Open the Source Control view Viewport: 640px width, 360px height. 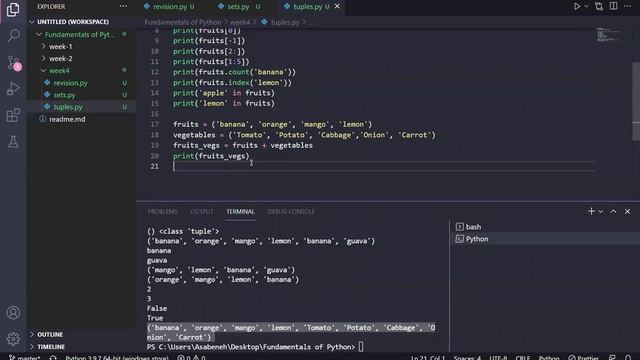[13, 63]
